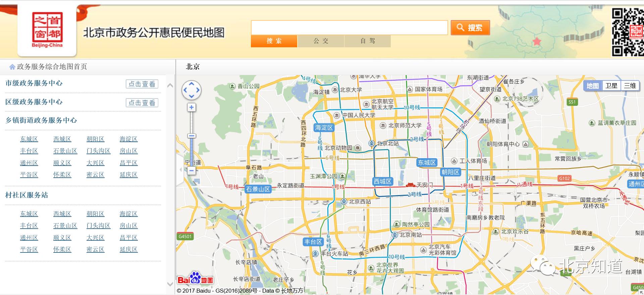
Task: Click the 工人体育场 marker icon
Action: point(454,161)
